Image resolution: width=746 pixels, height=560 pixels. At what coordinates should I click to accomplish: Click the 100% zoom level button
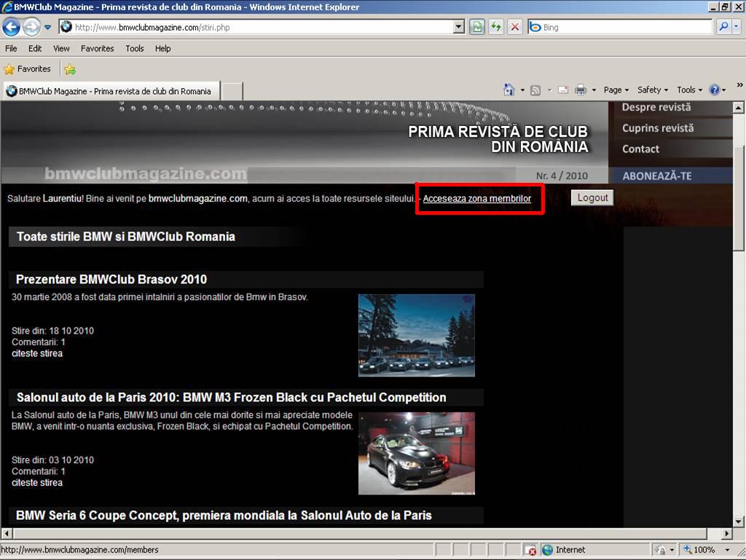[x=699, y=550]
